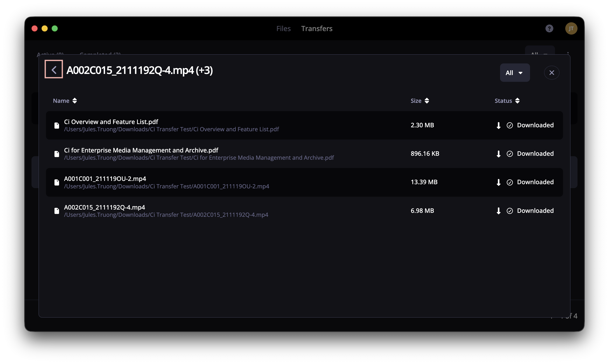Click checkmark status icon for A002C015 row
The width and height of the screenshot is (609, 364).
point(509,211)
